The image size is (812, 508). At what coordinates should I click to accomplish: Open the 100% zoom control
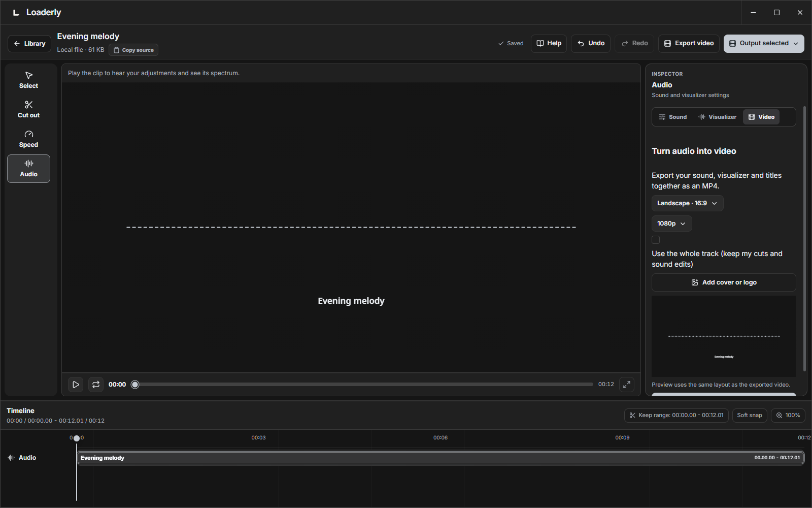pos(788,415)
